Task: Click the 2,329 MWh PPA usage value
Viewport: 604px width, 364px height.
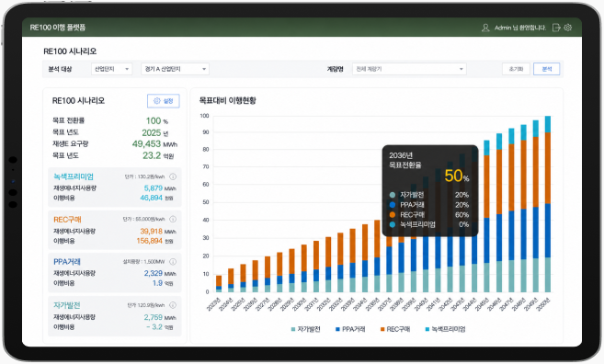Action: click(160, 274)
